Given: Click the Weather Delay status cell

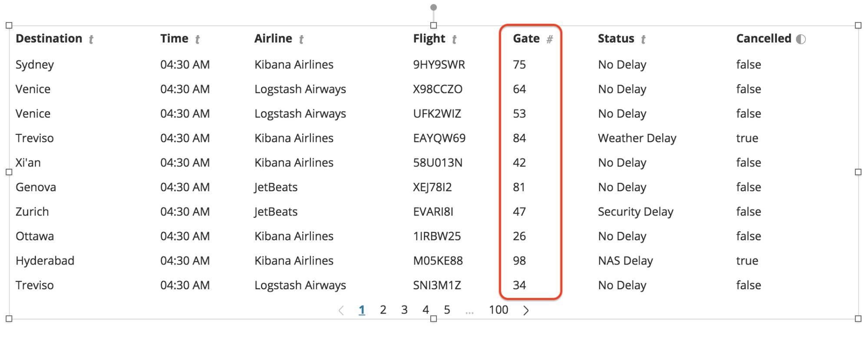Looking at the screenshot, I should pos(637,138).
